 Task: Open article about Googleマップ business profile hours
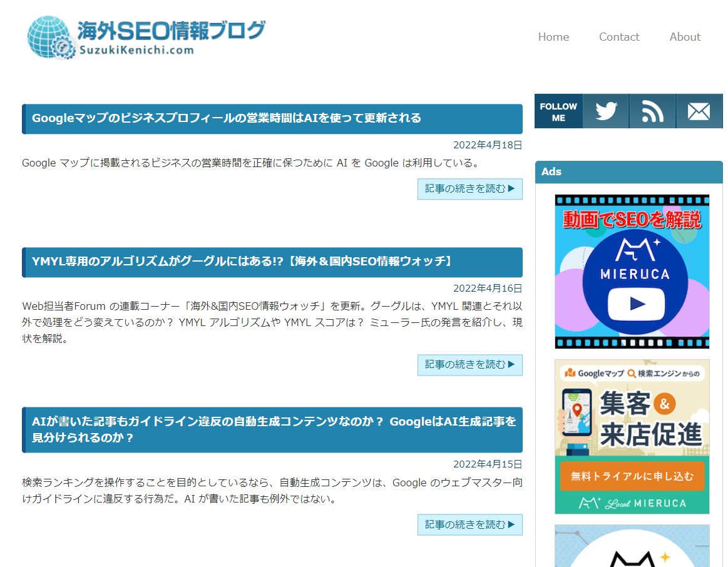(x=227, y=118)
